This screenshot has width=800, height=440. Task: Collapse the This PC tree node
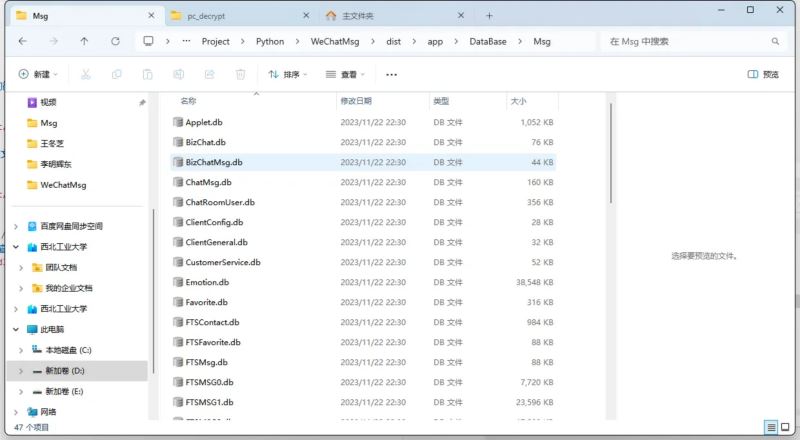point(15,329)
